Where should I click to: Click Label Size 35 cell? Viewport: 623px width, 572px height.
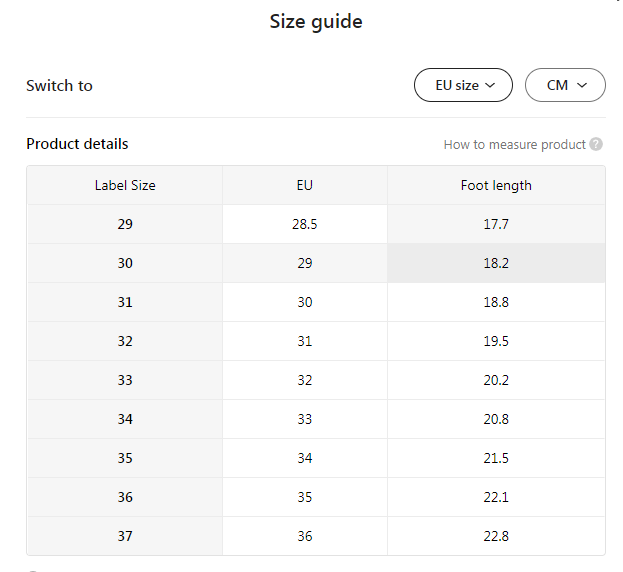pyautogui.click(x=125, y=458)
